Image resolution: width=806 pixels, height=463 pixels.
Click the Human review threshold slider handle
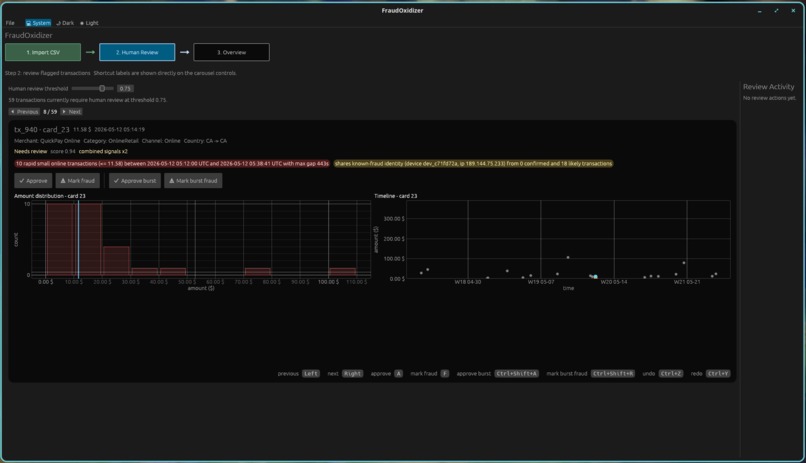102,88
